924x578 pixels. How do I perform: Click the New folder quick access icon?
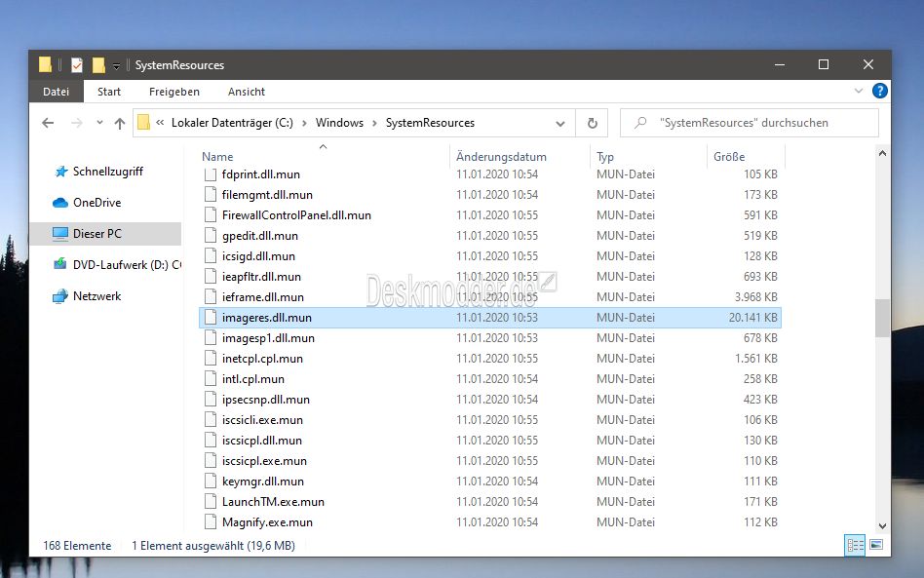pos(98,64)
